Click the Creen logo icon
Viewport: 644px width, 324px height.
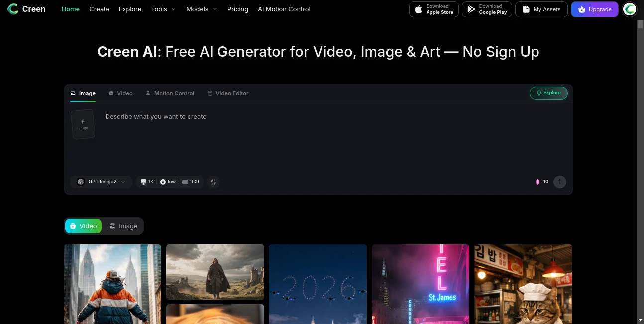tap(13, 9)
